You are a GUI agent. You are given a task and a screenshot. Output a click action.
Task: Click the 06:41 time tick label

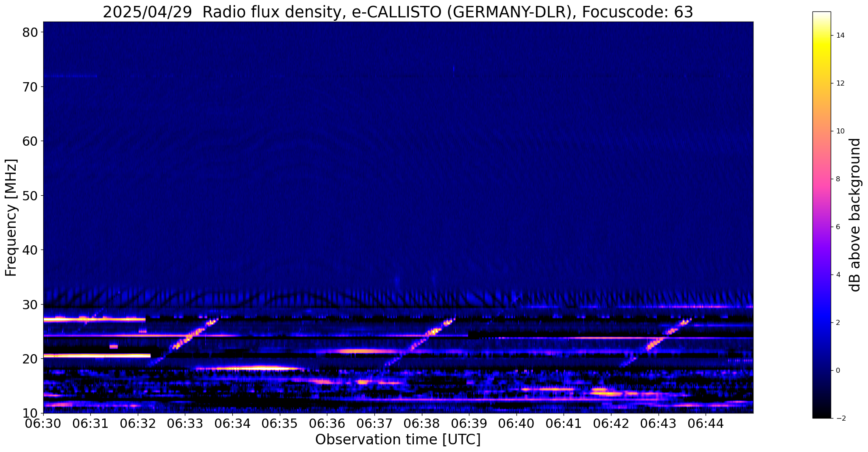click(564, 423)
